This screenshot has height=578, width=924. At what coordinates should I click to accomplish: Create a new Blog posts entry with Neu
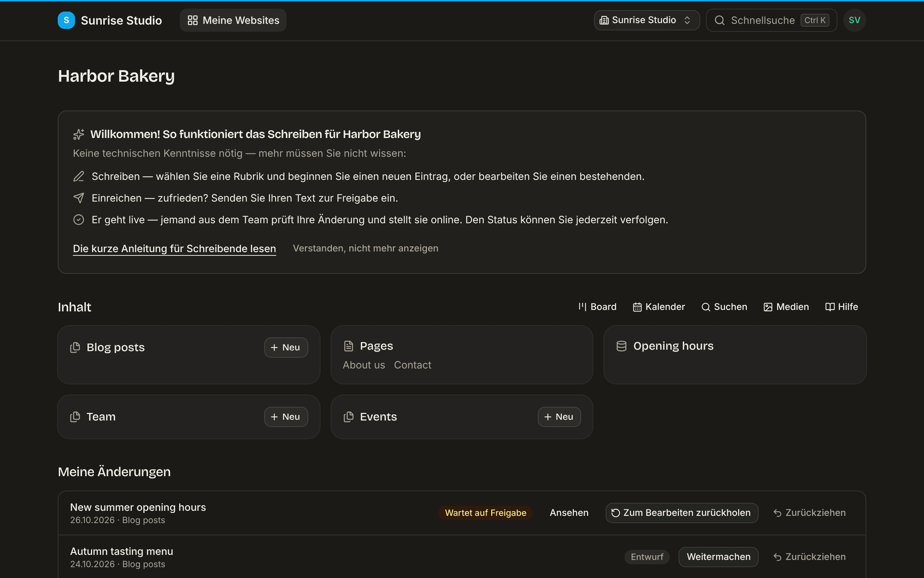click(286, 348)
